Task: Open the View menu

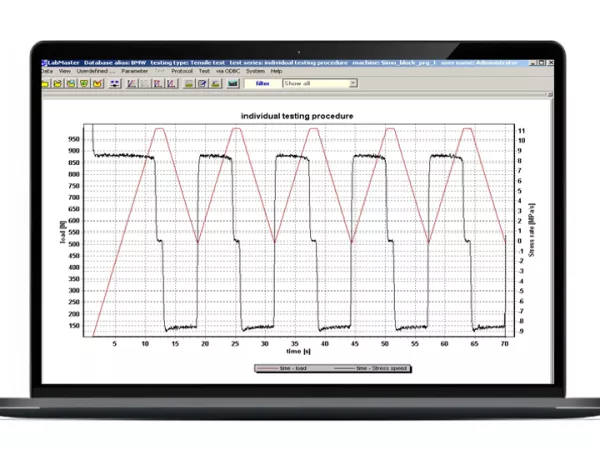Action: click(x=64, y=71)
